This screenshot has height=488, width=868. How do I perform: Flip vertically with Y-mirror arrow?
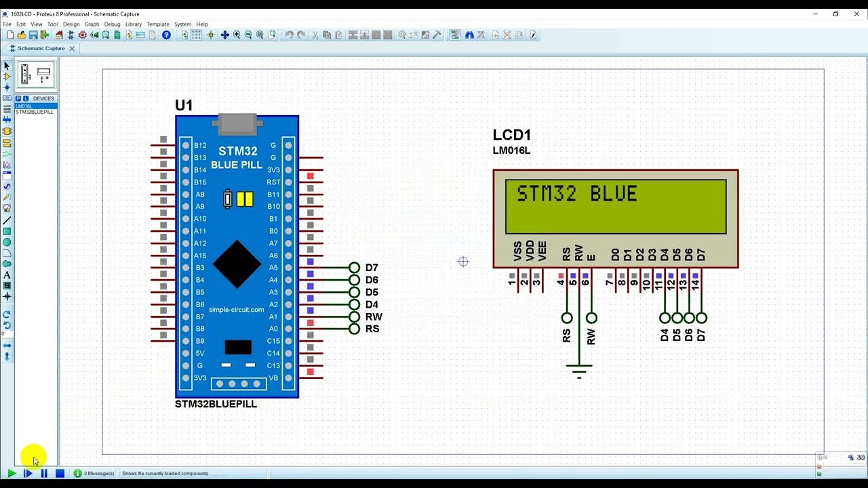click(7, 356)
